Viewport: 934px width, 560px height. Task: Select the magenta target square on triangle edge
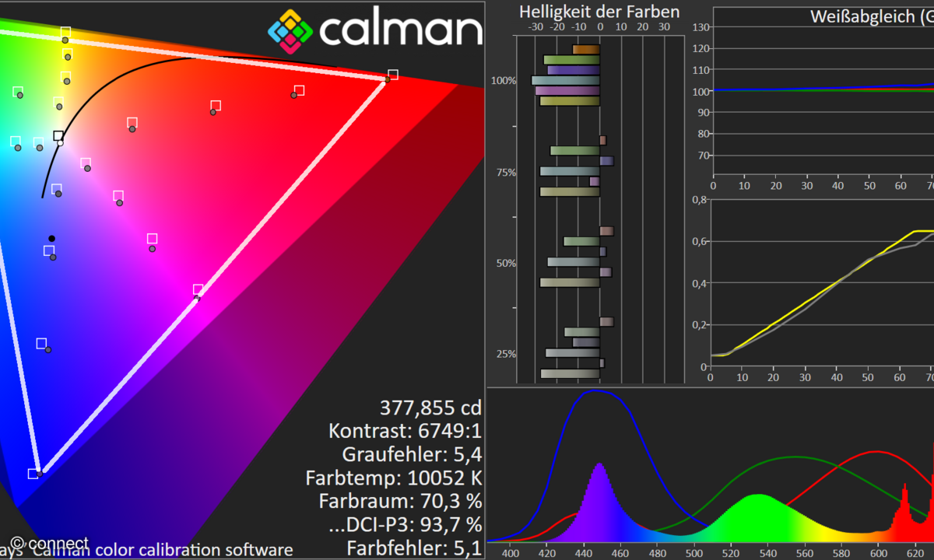tap(198, 289)
